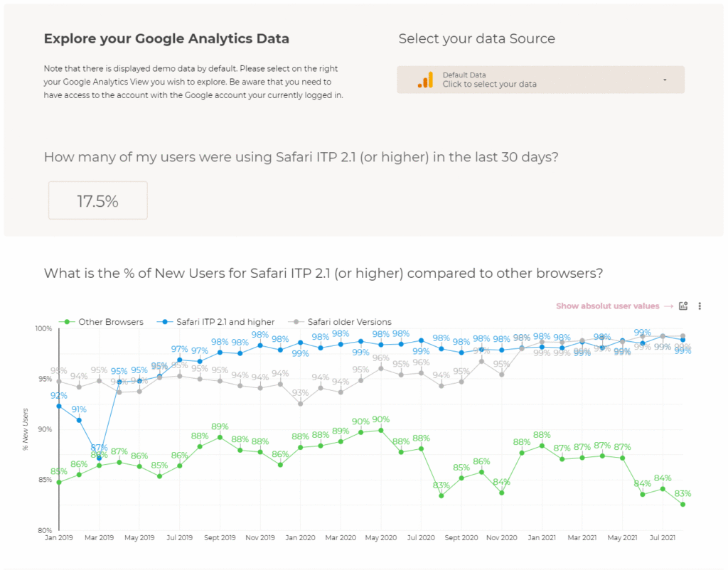Toggle the Other Browsers legend series
Image resolution: width=728 pixels, height=570 pixels.
110,322
